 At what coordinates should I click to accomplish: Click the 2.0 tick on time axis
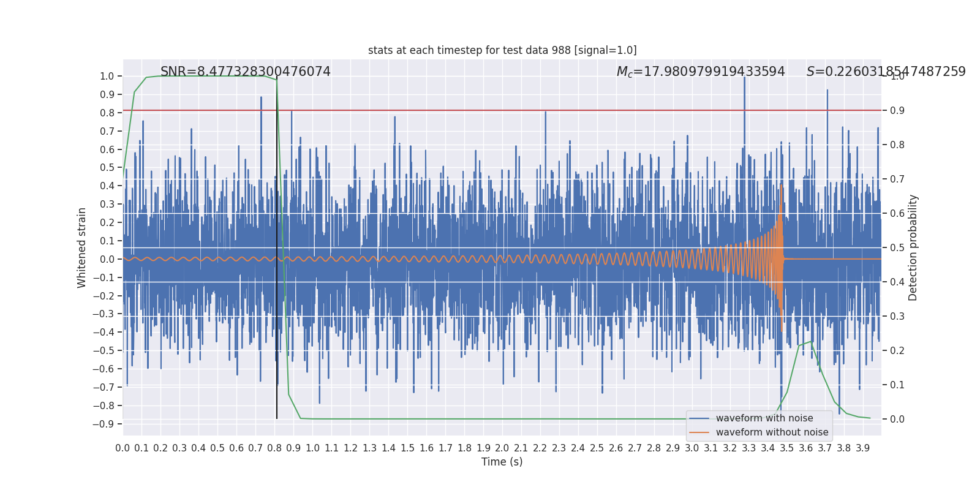coord(502,448)
